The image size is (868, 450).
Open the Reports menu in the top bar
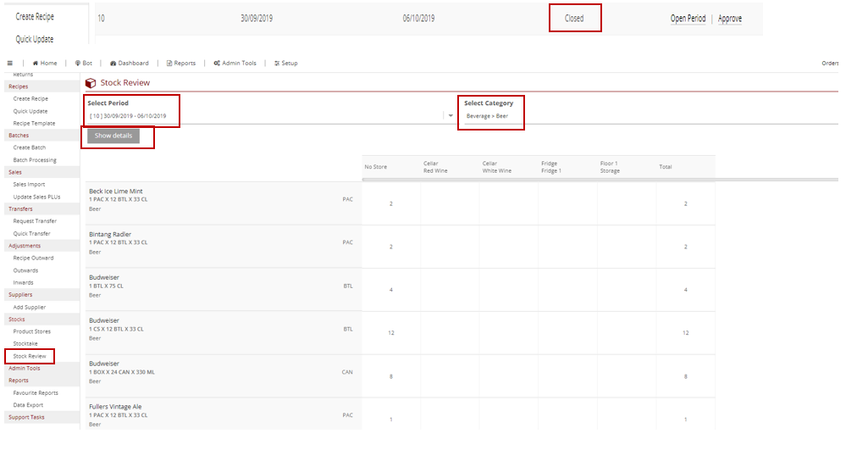coord(181,63)
